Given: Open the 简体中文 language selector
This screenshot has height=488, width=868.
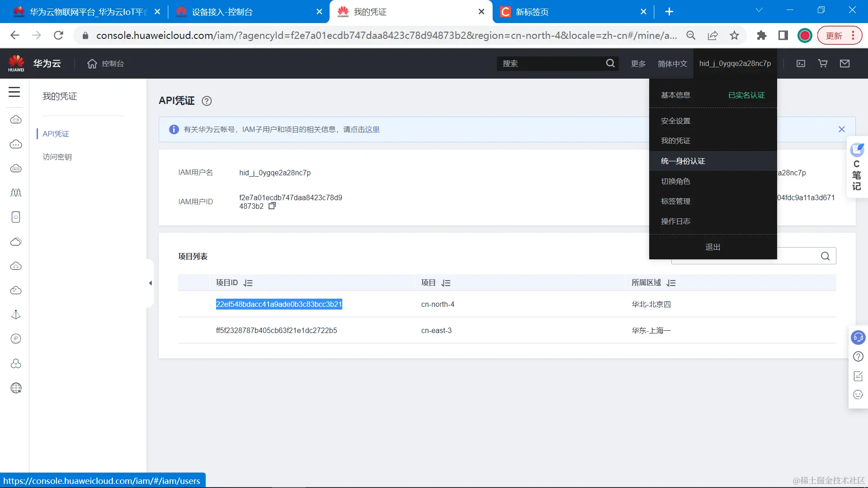Looking at the screenshot, I should (x=672, y=64).
